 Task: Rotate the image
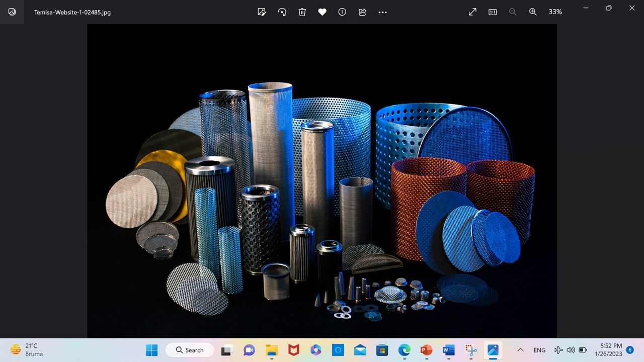click(282, 12)
